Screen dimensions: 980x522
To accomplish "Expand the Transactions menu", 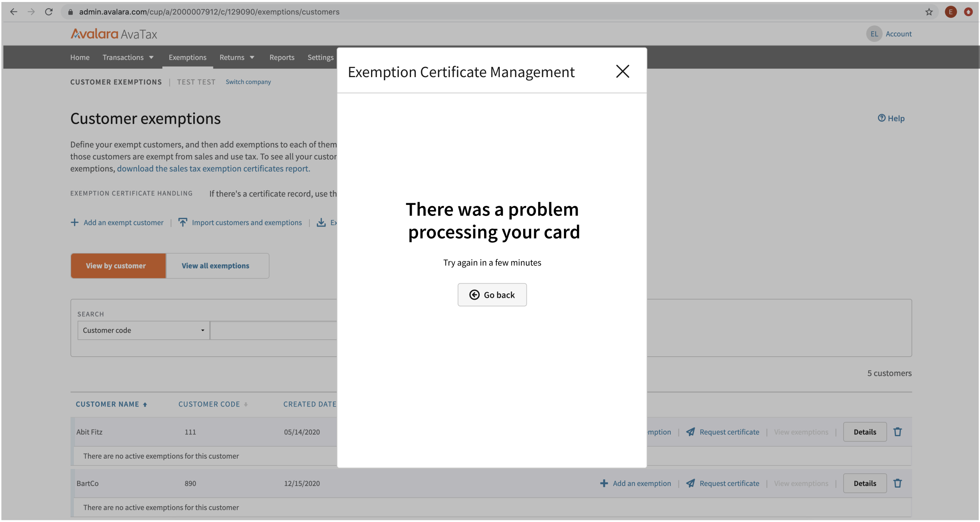I will coord(128,57).
